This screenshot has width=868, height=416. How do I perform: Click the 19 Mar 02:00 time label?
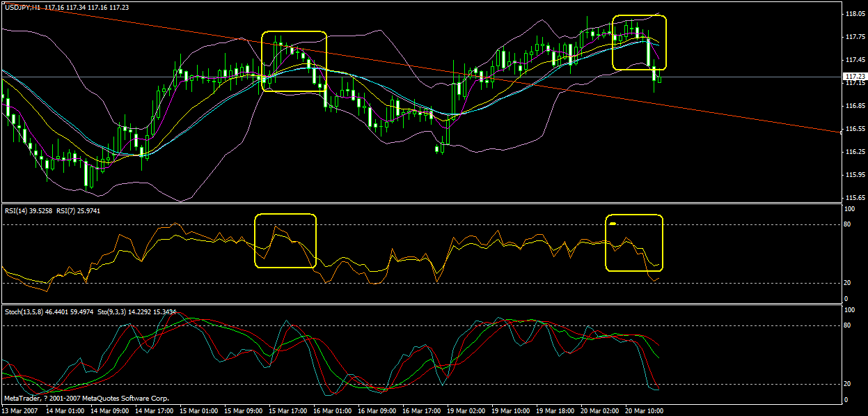466,411
